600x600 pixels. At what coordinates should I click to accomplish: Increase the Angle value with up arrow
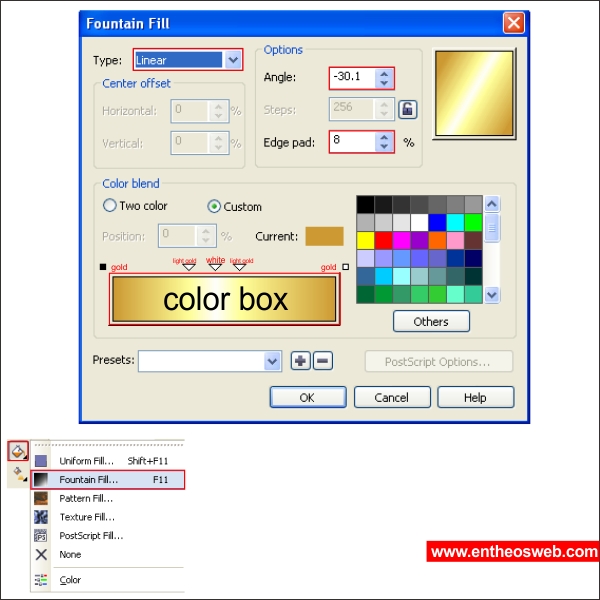click(x=385, y=72)
